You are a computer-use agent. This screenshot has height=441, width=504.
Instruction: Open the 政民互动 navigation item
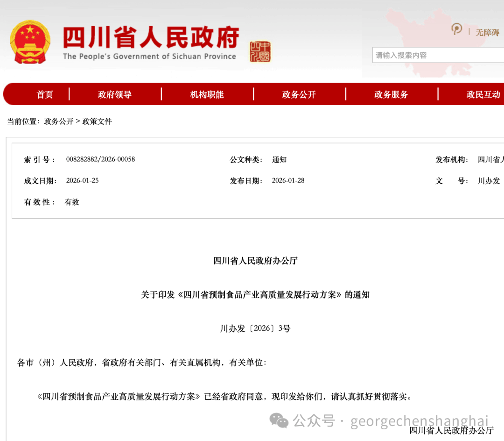(x=483, y=94)
